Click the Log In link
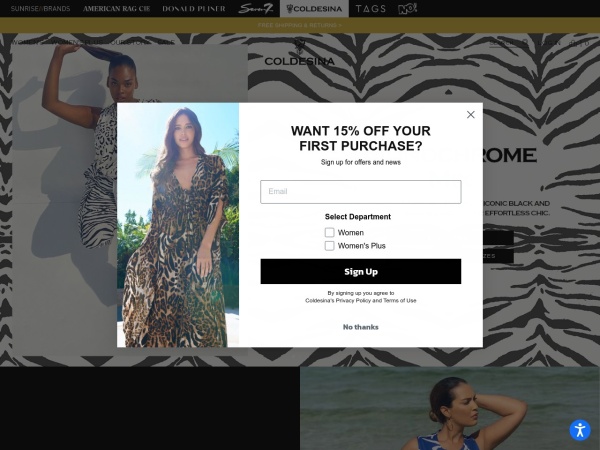Image resolution: width=600 pixels, height=450 pixels. tap(549, 43)
